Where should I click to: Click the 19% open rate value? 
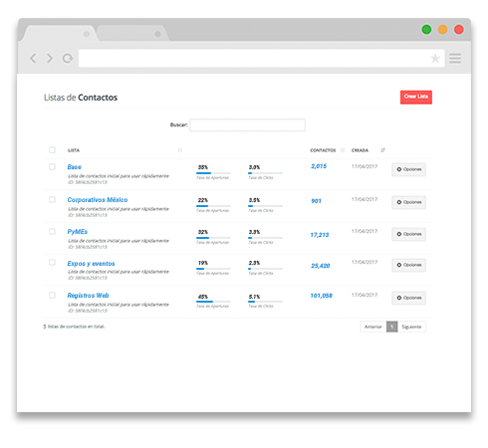pyautogui.click(x=203, y=263)
